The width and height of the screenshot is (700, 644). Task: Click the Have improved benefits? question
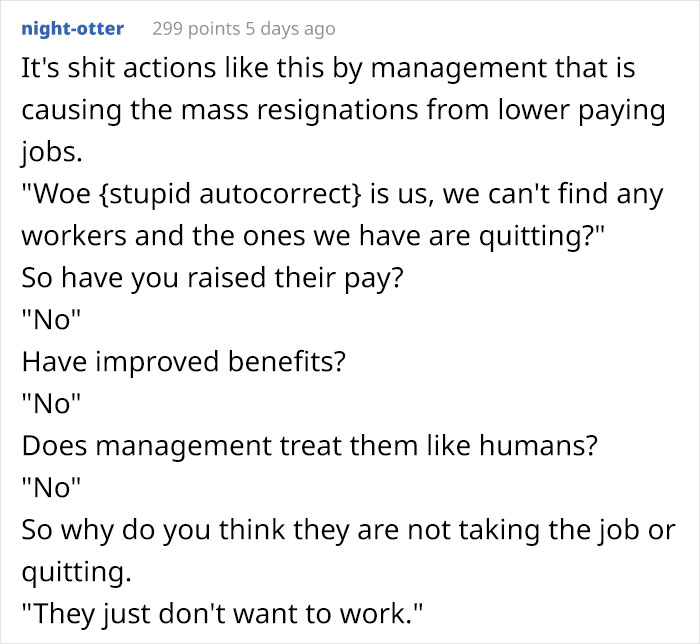tap(183, 361)
